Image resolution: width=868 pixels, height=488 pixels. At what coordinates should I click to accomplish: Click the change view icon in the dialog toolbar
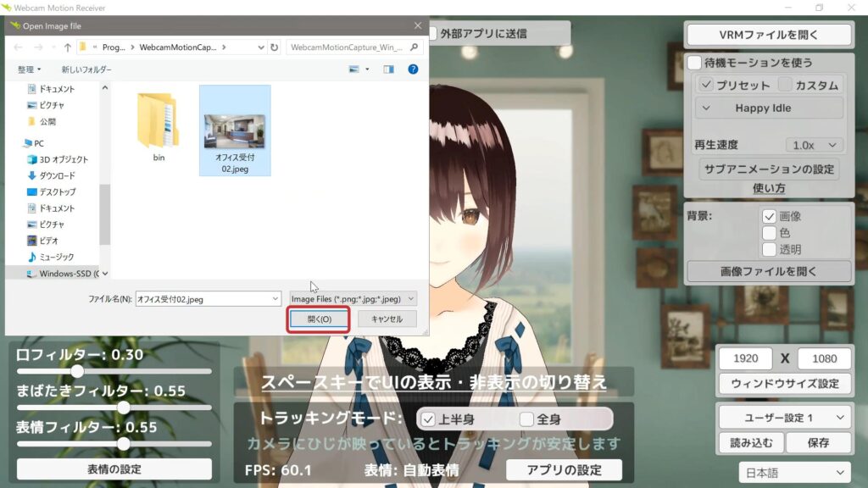[x=353, y=69]
